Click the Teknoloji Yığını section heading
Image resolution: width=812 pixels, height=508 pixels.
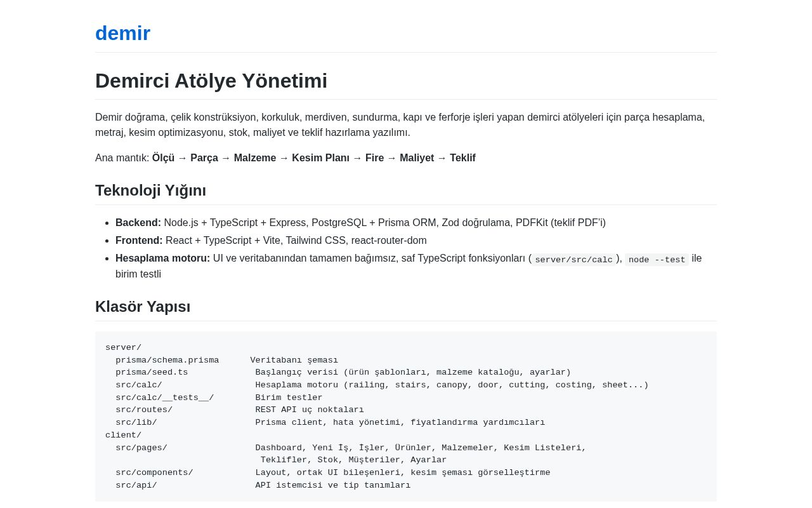150,190
